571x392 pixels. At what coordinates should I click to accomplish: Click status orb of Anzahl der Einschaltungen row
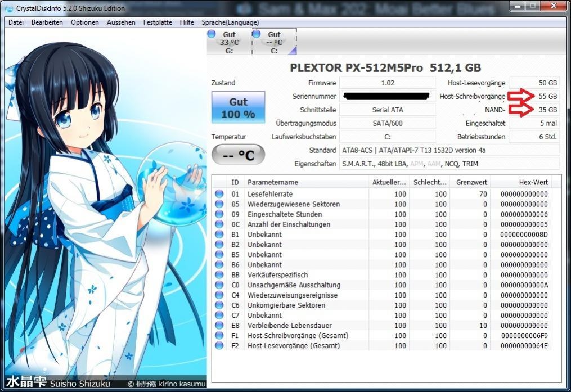pos(219,224)
